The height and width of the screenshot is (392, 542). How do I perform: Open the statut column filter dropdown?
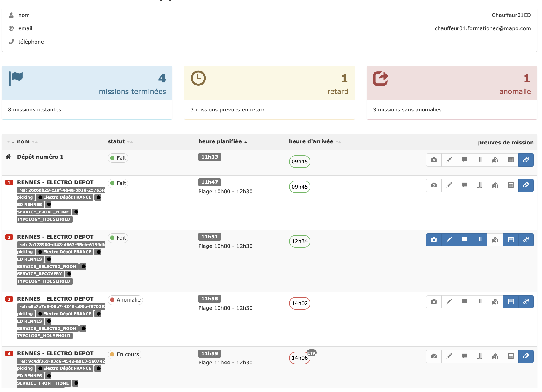[x=130, y=141]
